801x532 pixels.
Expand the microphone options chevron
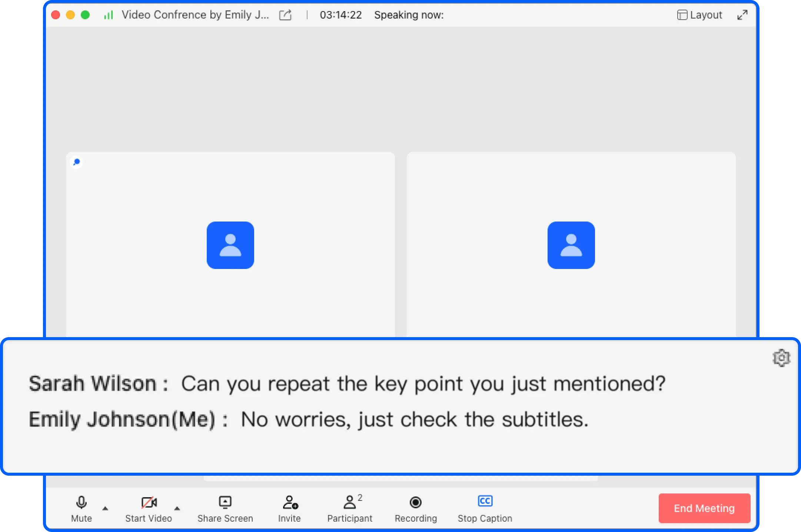(105, 508)
